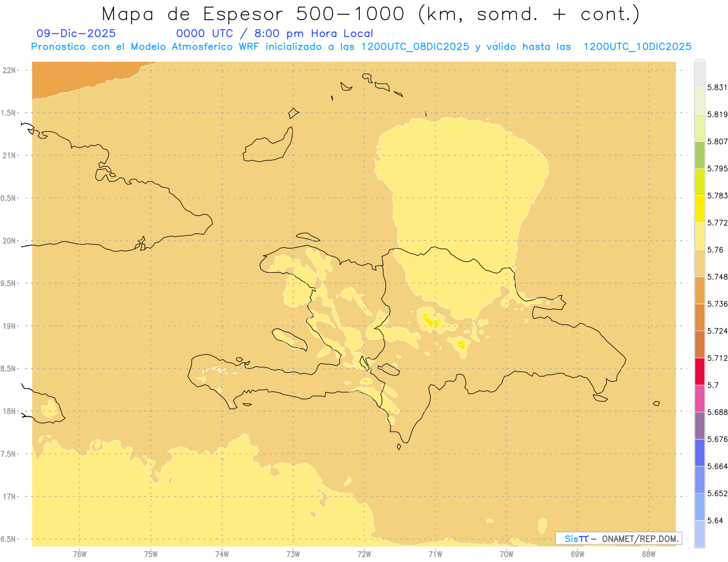The height and width of the screenshot is (562, 728).
Task: Click the pink swatch in the color scale
Action: (699, 398)
